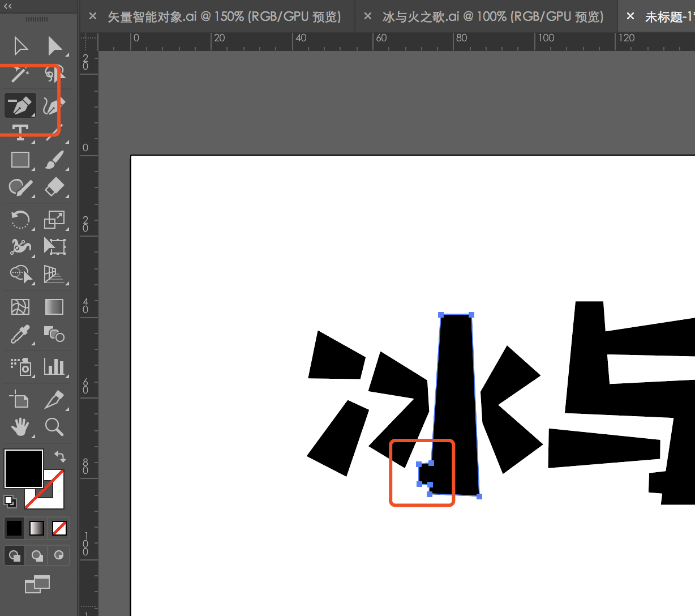Activate the Lasso tool
The width and height of the screenshot is (695, 616).
pyautogui.click(x=54, y=74)
